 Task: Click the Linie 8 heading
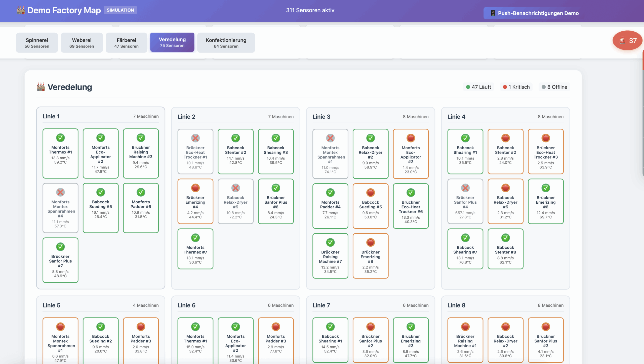(x=456, y=305)
